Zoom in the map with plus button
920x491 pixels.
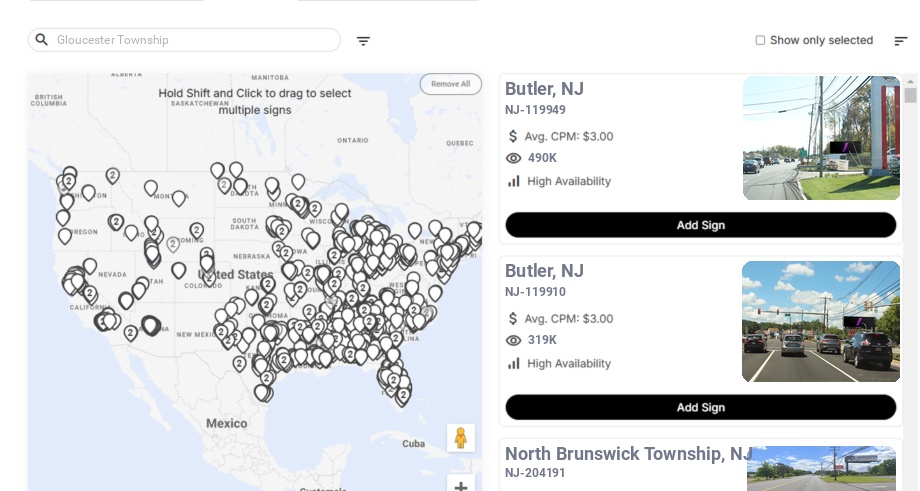(x=461, y=487)
